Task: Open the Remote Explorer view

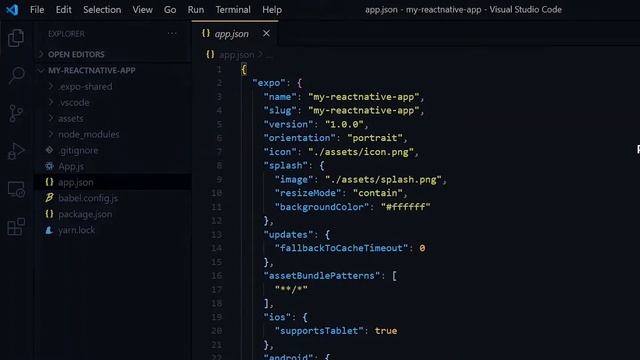Action: pos(16,189)
